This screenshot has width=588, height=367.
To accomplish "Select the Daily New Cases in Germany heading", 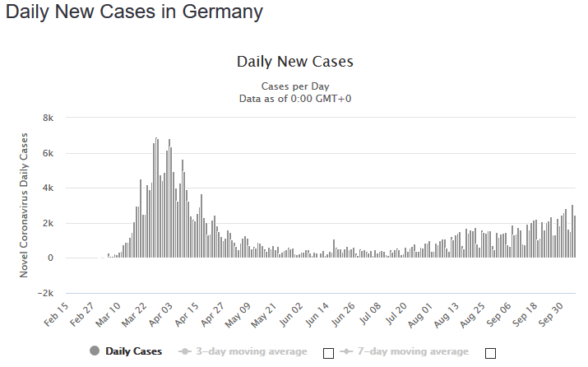I will point(134,12).
